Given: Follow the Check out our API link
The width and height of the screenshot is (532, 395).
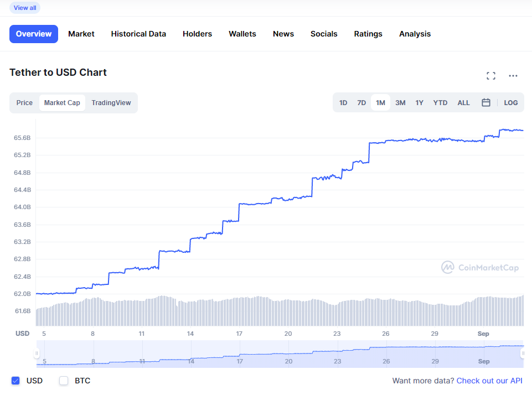Looking at the screenshot, I should coord(489,381).
